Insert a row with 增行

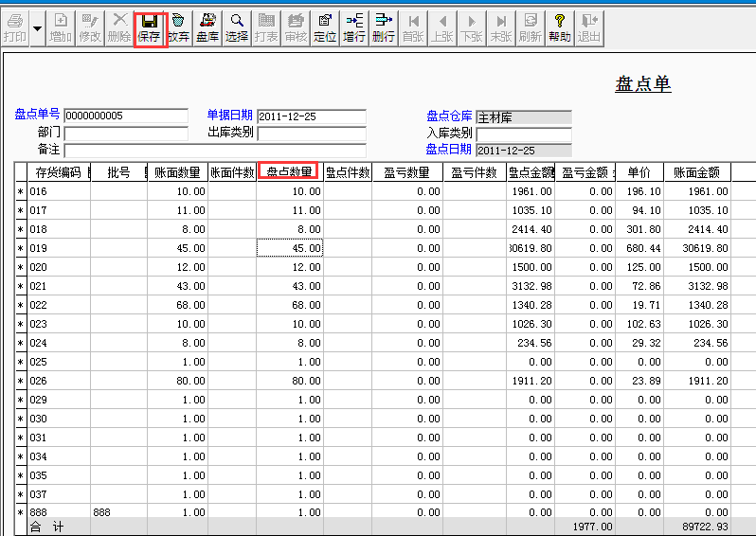pos(354,28)
